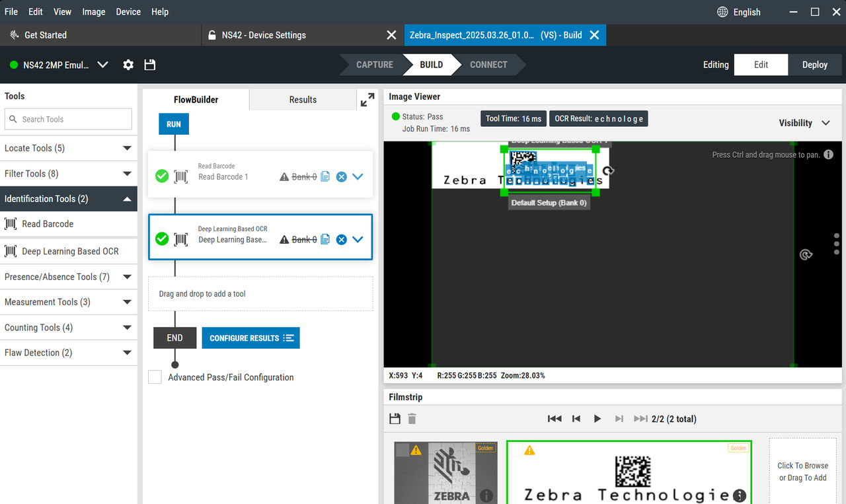
Task: Switch to Edit mode
Action: click(x=761, y=65)
